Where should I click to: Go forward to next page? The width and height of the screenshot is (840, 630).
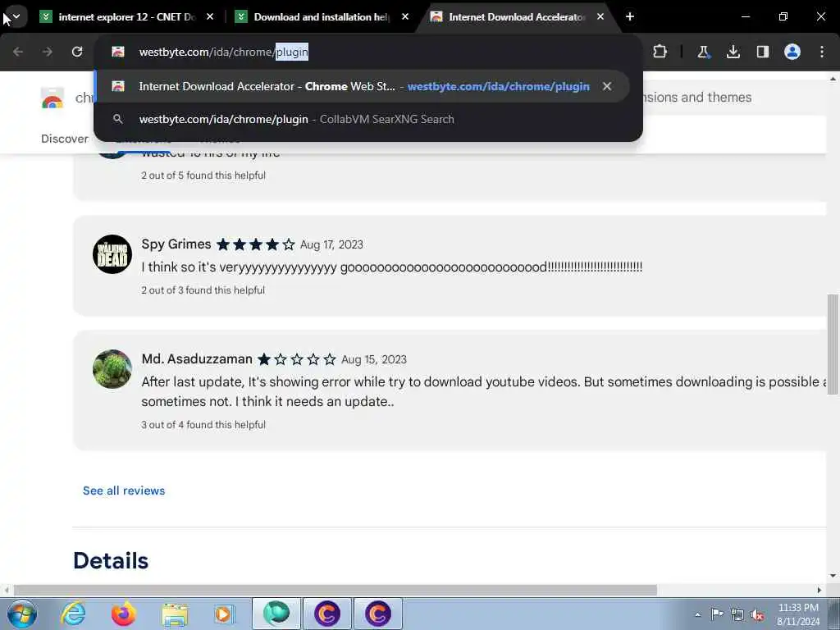[48, 52]
